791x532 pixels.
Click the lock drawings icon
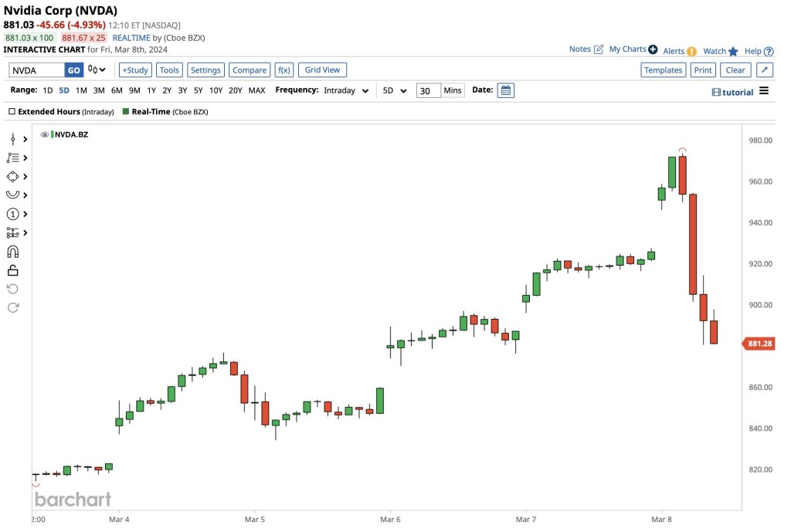[12, 270]
